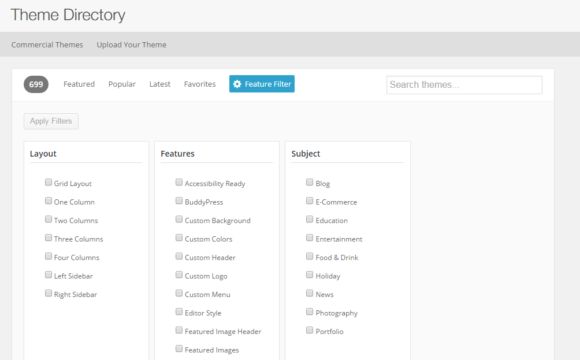
Task: Check the Portfolio subject checkbox
Action: pyautogui.click(x=310, y=330)
